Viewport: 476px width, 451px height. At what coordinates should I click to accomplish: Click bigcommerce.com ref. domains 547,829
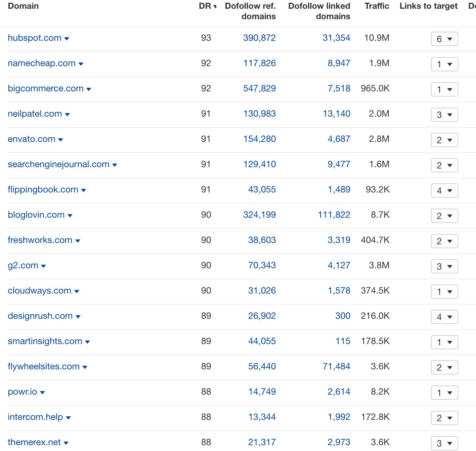(x=259, y=88)
